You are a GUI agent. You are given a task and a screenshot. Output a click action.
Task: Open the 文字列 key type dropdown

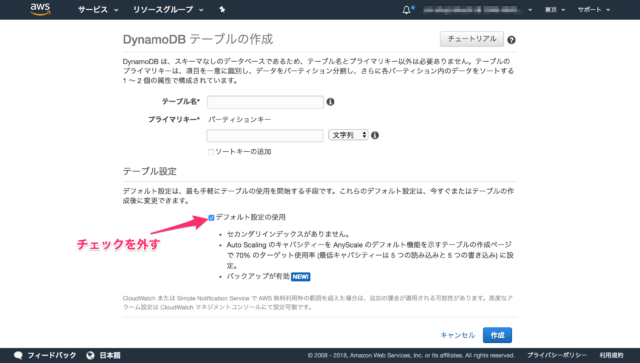click(x=348, y=135)
